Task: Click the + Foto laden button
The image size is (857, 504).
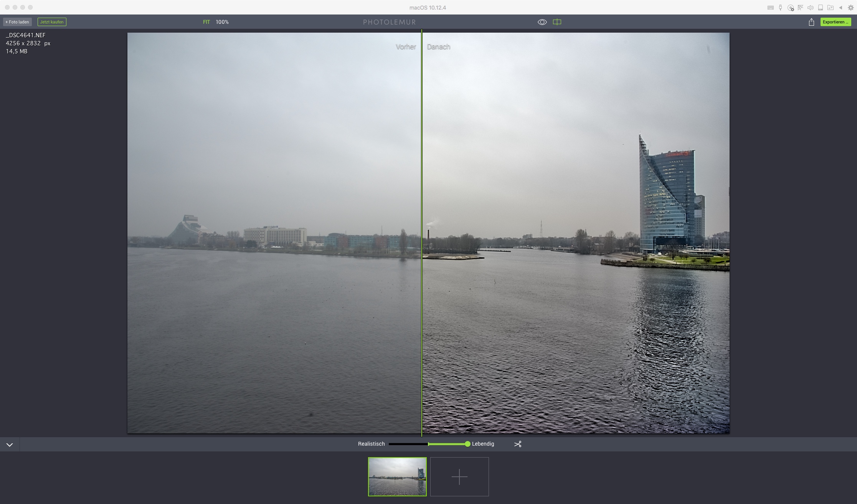Action: 17,22
